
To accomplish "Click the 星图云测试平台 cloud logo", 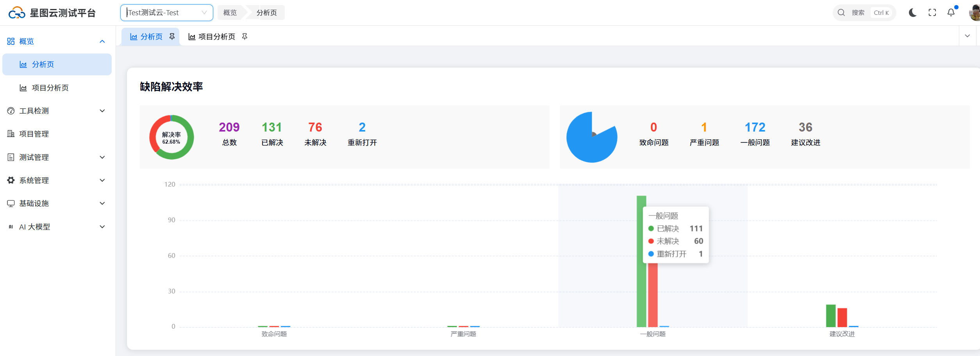I will point(17,13).
